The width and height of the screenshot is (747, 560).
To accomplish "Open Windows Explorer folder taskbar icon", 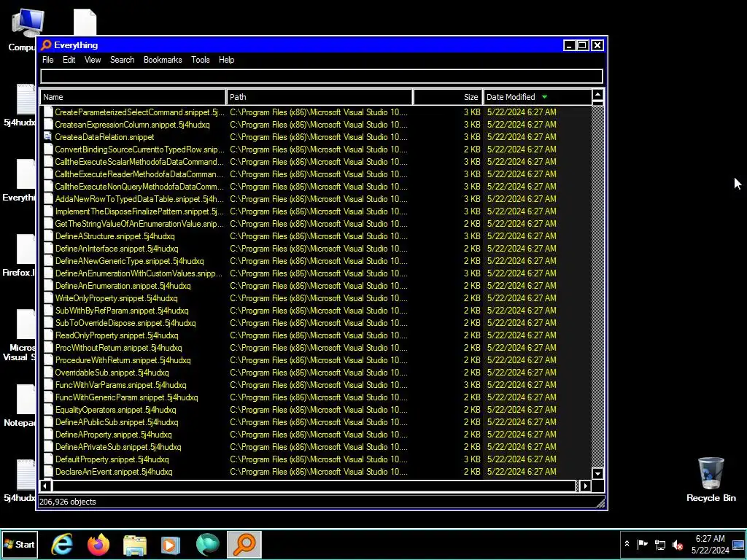I will (135, 544).
